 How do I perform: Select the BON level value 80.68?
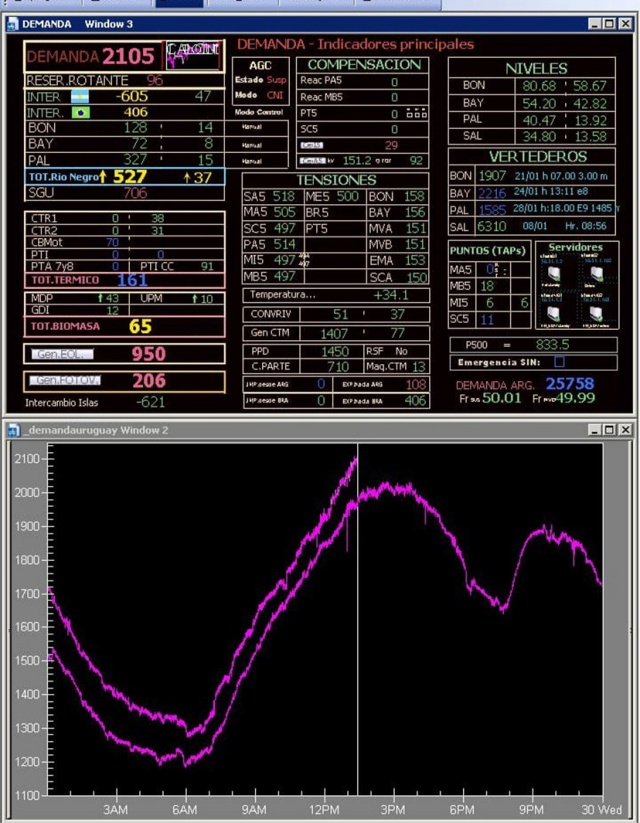539,86
